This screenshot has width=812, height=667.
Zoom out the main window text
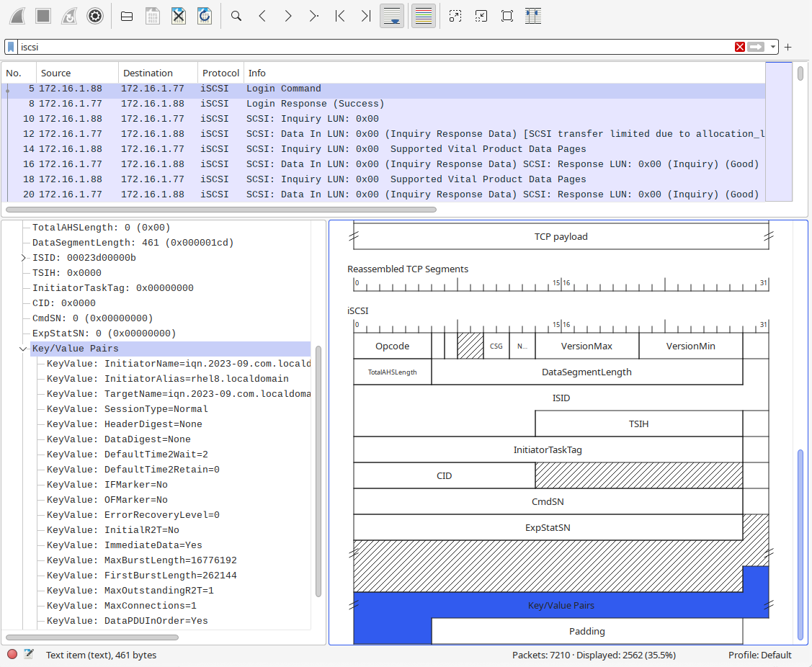(481, 16)
